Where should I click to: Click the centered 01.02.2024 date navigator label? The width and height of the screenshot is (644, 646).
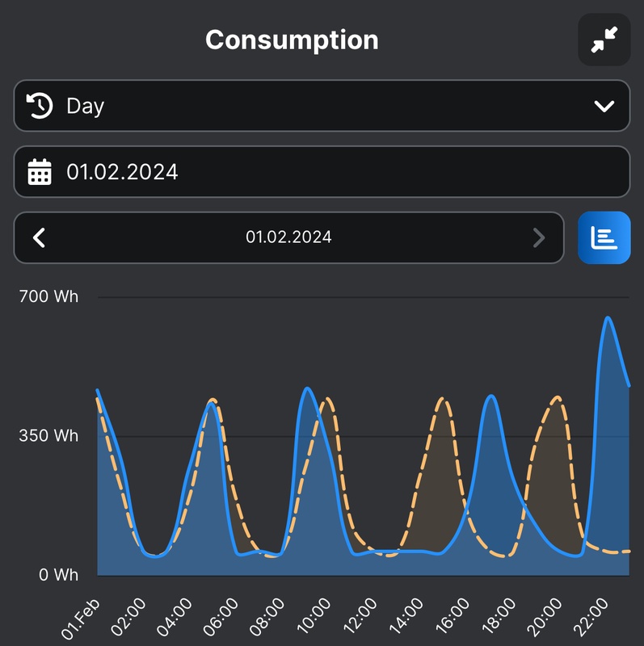(288, 237)
